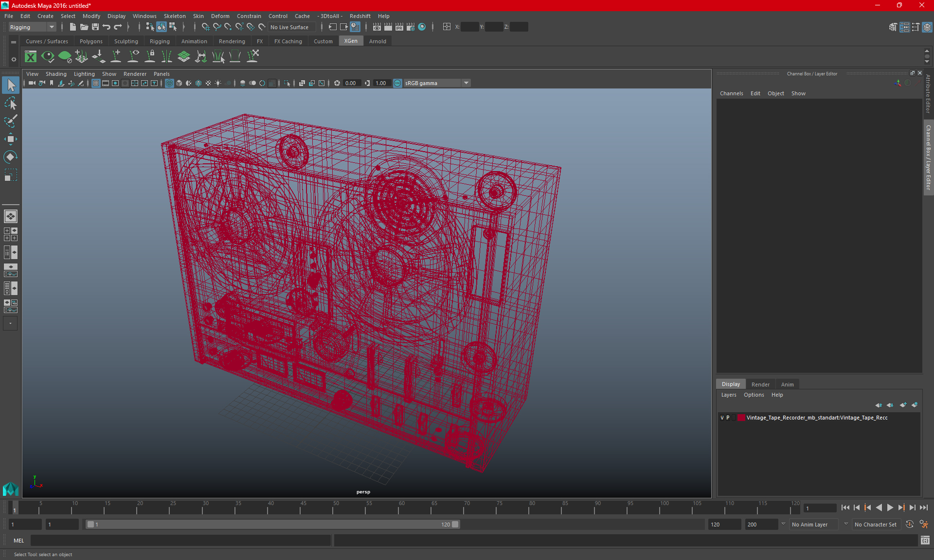Jump to the end of the playback range
The width and height of the screenshot is (934, 560).
coord(924,507)
